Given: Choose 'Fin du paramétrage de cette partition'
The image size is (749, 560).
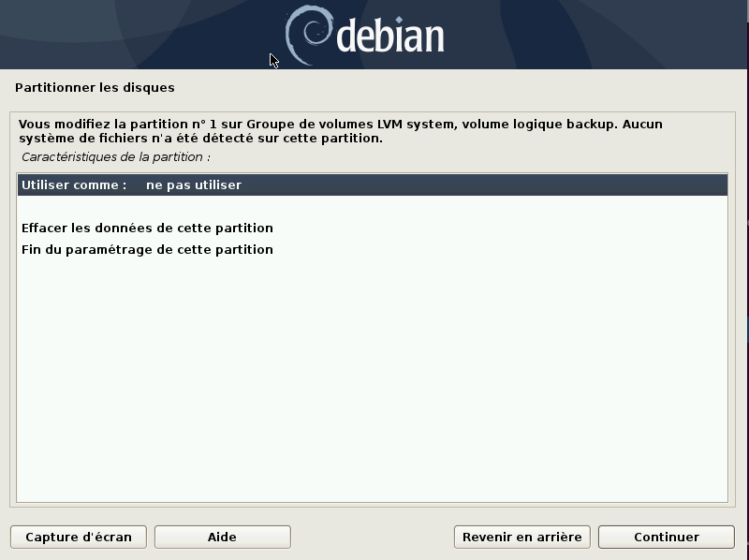Looking at the screenshot, I should pyautogui.click(x=147, y=250).
